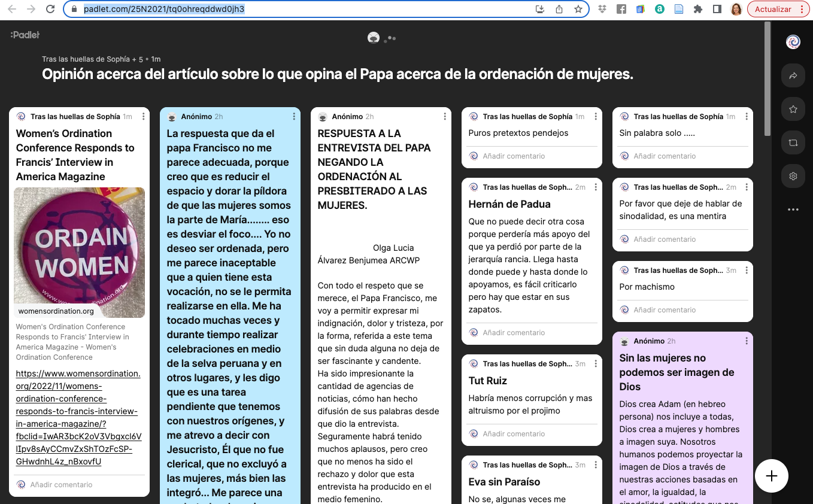Add a new post with plus button
813x504 pixels.
(772, 476)
